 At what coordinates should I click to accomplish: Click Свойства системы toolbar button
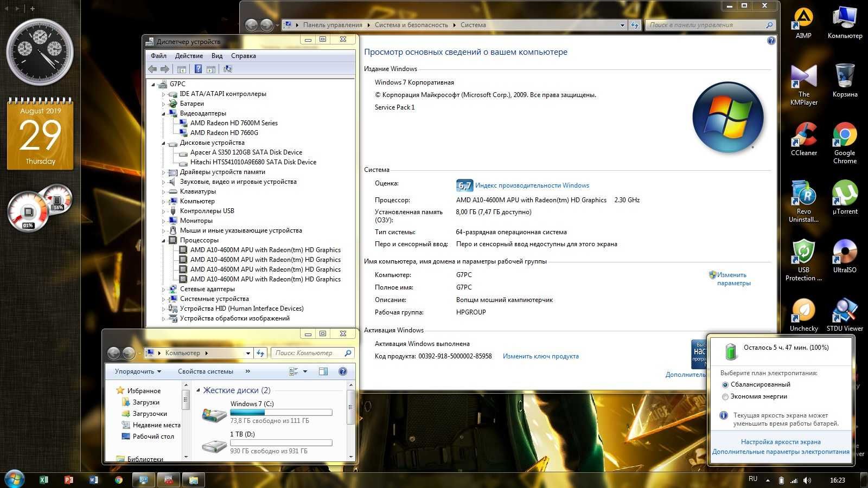tap(206, 371)
